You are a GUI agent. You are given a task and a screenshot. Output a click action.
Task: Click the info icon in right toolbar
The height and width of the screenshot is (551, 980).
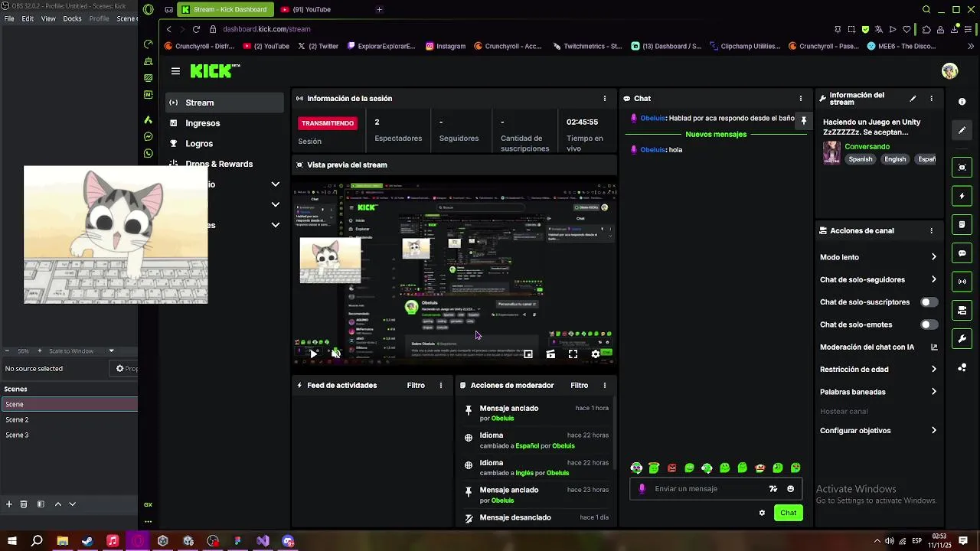pos(962,101)
